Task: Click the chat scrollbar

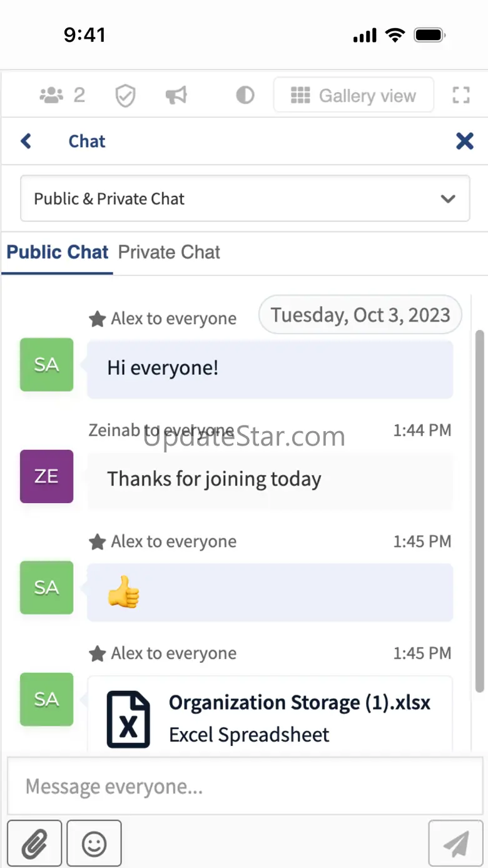Action: 479,510
